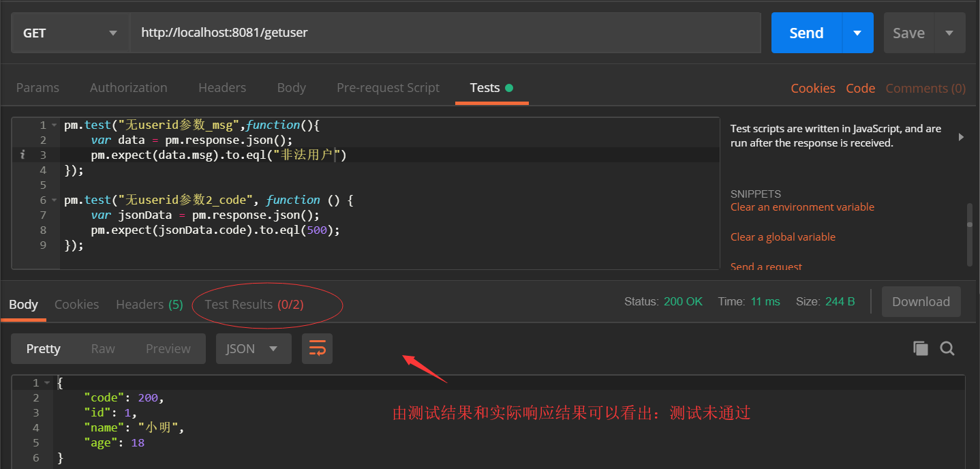
Task: Click the info icon beside line 3
Action: (x=22, y=155)
